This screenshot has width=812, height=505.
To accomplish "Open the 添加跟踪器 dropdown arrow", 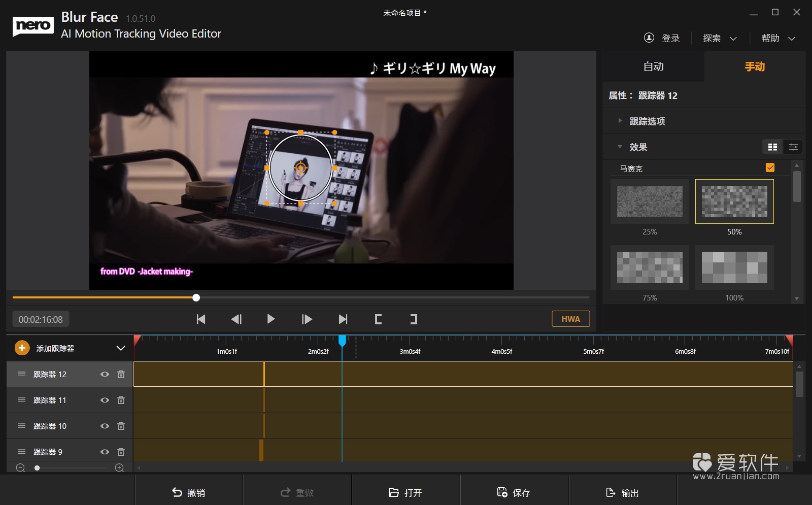I will pyautogui.click(x=120, y=348).
